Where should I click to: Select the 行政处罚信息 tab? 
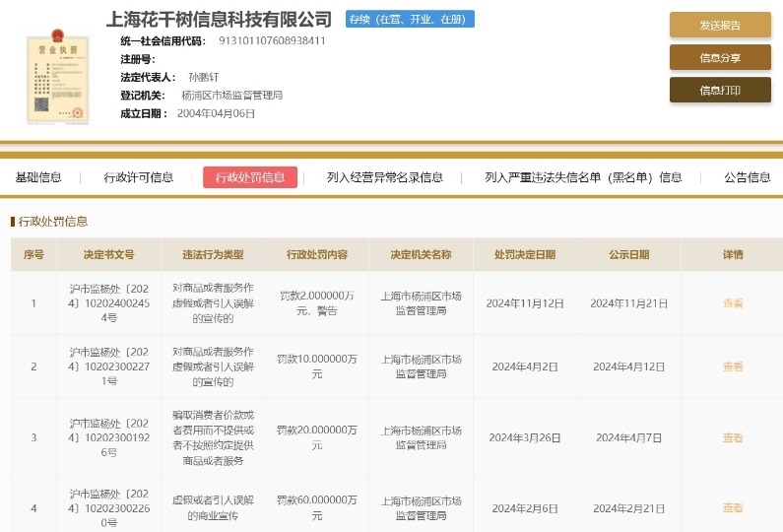pyautogui.click(x=250, y=177)
